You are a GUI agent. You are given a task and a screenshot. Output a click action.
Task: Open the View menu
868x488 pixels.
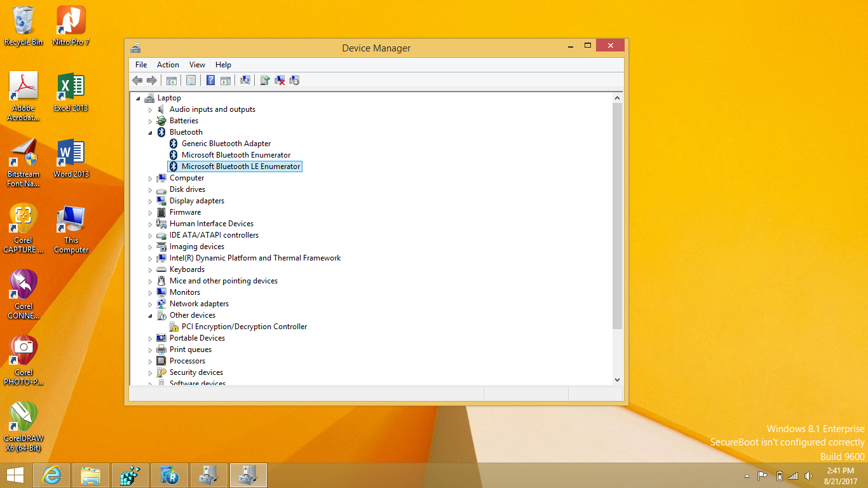point(197,65)
